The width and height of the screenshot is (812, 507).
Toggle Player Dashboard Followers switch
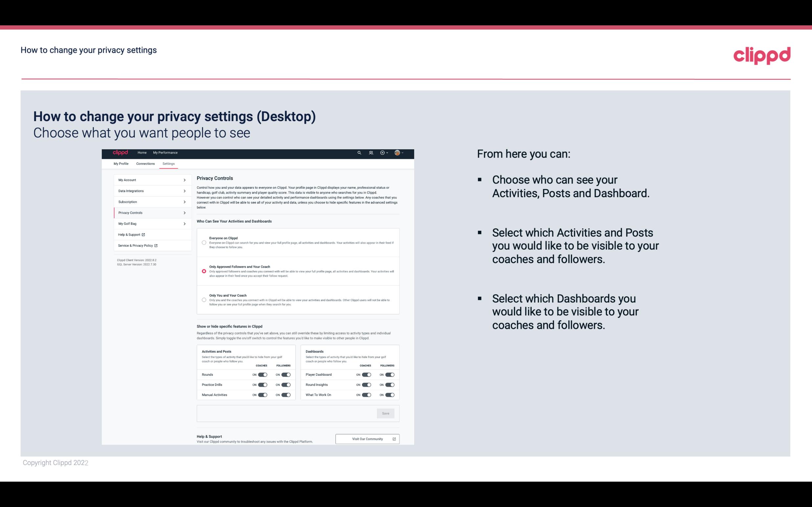click(390, 374)
